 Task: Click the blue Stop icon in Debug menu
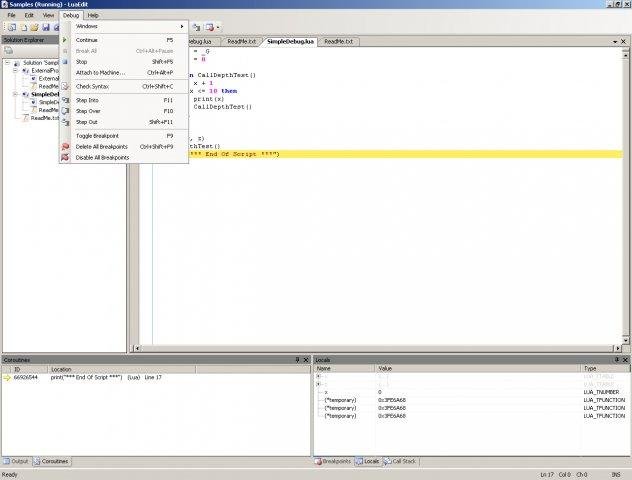click(65, 62)
